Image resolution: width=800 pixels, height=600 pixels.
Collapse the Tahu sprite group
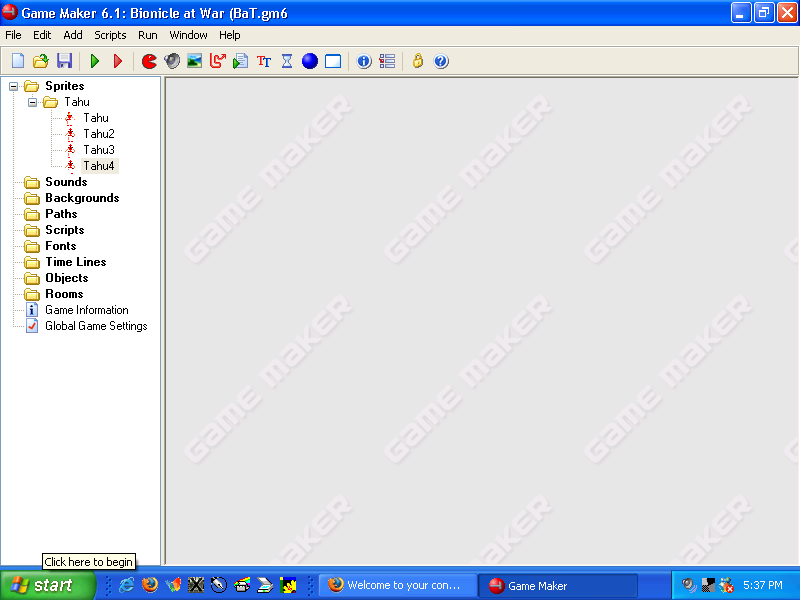click(31, 101)
